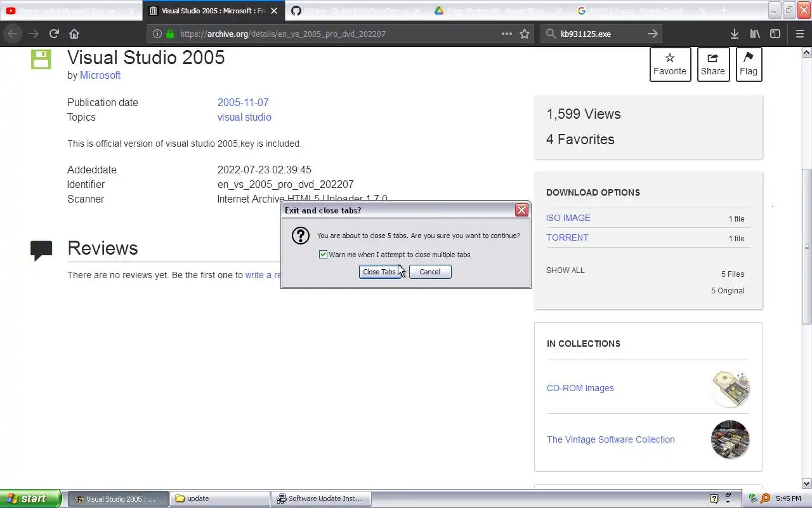The width and height of the screenshot is (812, 508).
Task: Share this archive item
Action: click(713, 64)
